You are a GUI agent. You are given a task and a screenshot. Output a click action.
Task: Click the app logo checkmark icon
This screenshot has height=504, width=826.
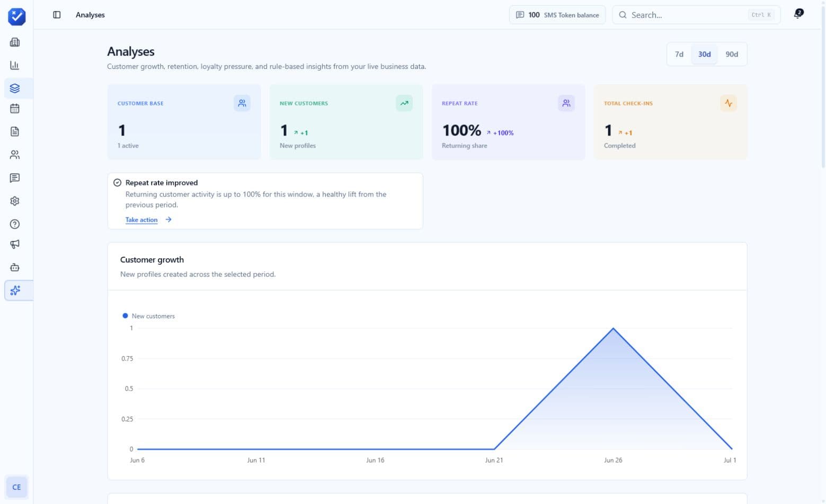point(16,16)
